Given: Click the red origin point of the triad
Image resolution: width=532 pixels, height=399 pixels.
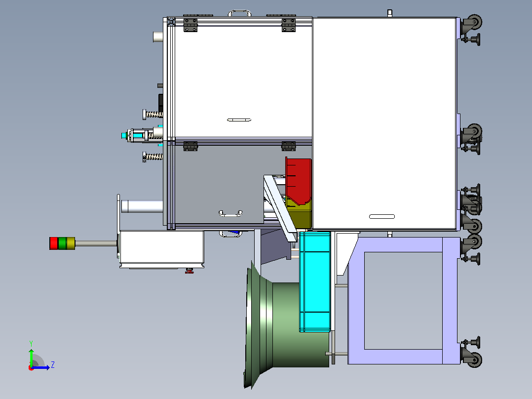Looking at the screenshot, I should (x=31, y=368).
